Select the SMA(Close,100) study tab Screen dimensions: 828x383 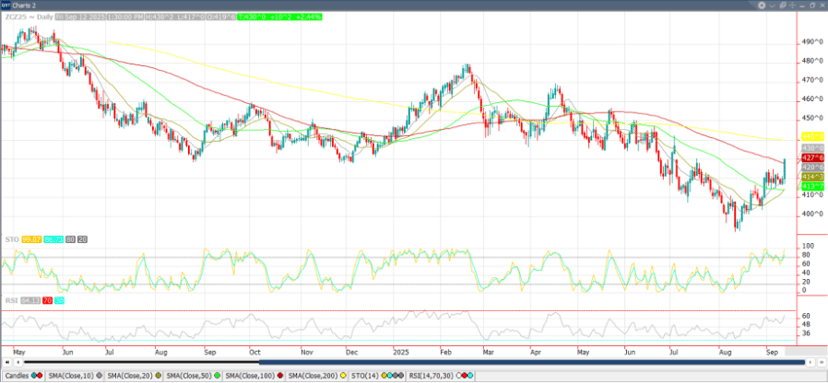pos(254,376)
